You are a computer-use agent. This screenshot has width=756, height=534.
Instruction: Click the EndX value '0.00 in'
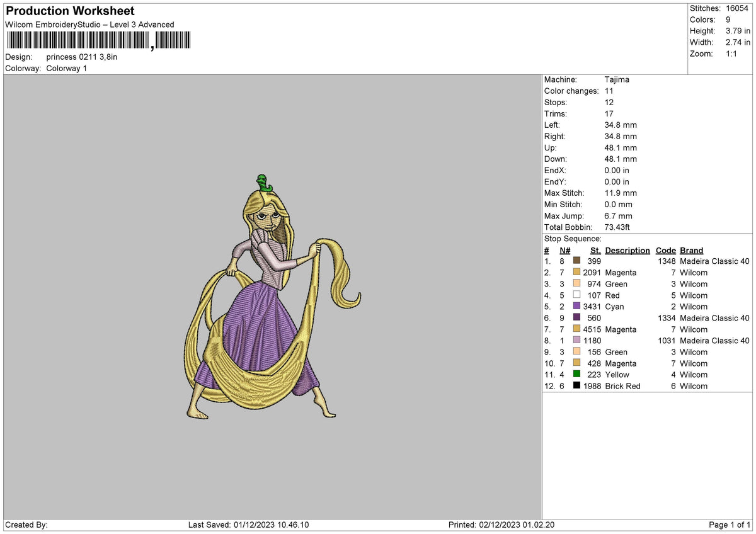coord(617,170)
